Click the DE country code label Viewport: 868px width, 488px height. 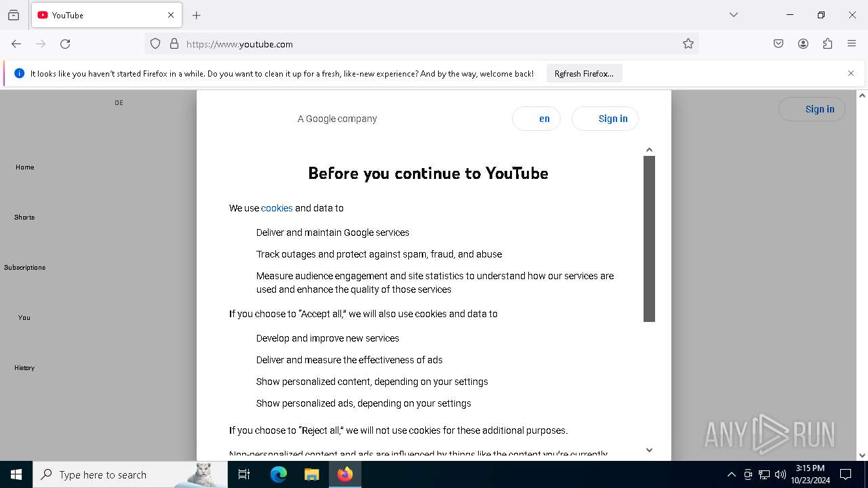[119, 103]
